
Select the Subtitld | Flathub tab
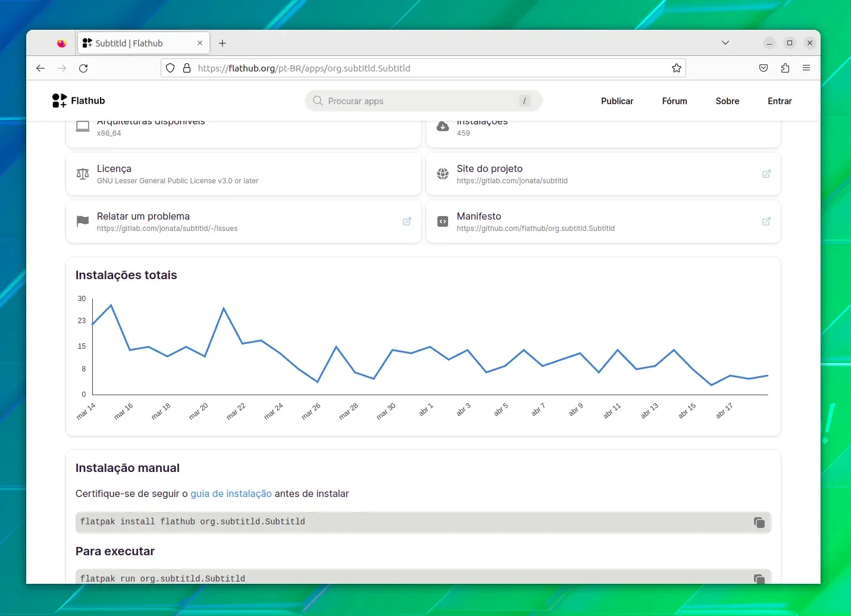click(143, 43)
